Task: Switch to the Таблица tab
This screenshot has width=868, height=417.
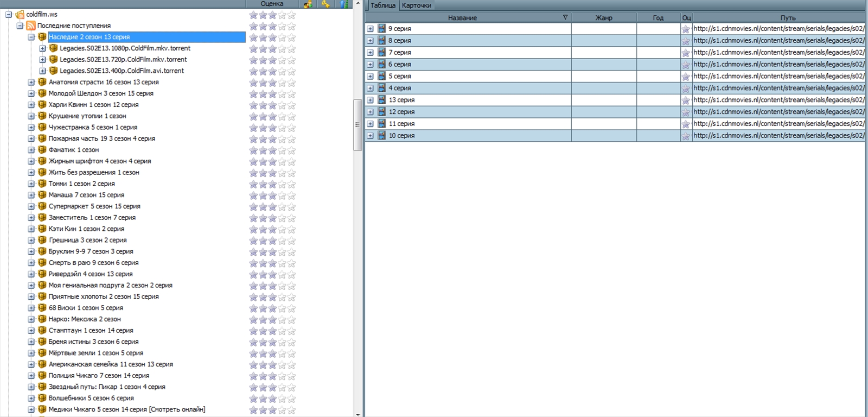Action: [x=382, y=5]
